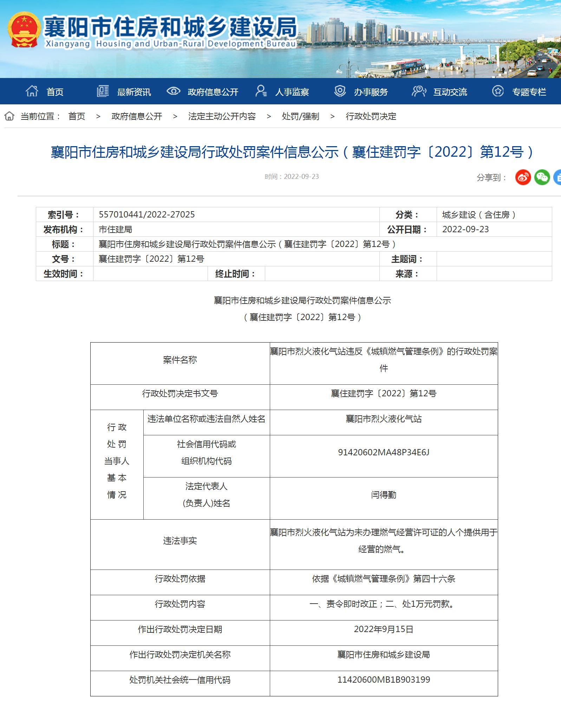This screenshot has width=561, height=728.
Task: Select index number 557010441/2022-27025
Action: pyautogui.click(x=147, y=215)
